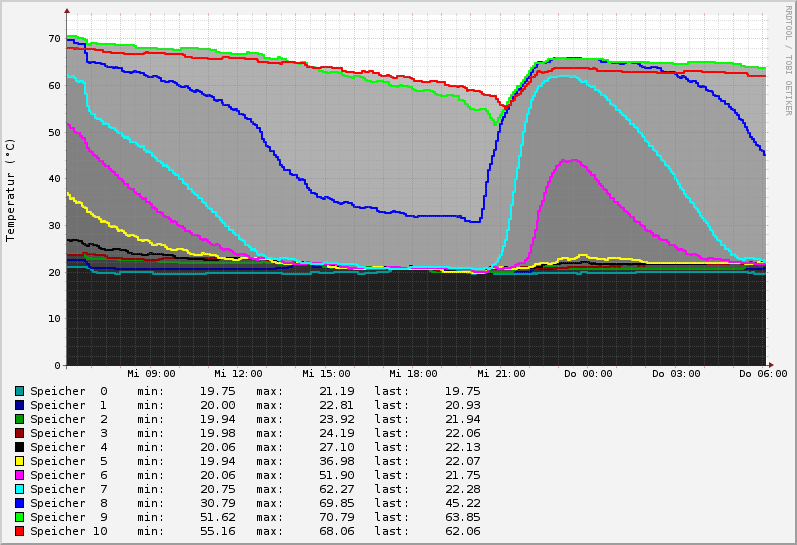
Task: Click the yellow Speicher 5 legend swatch
Action: coord(19,461)
